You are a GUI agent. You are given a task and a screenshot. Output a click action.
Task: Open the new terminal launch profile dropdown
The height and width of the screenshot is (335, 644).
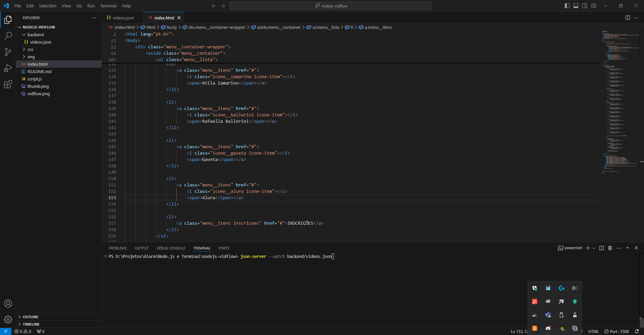pyautogui.click(x=594, y=248)
